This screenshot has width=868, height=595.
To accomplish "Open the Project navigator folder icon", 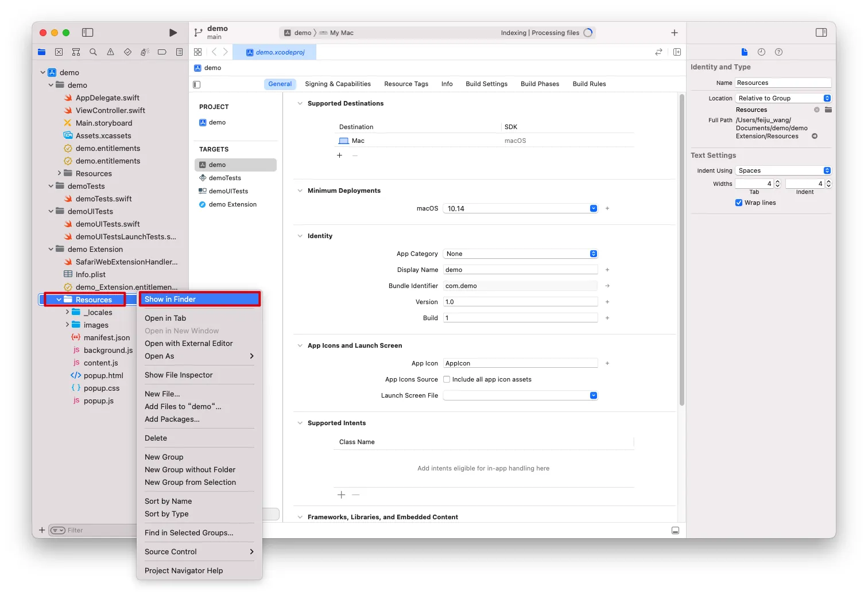I will [x=42, y=52].
